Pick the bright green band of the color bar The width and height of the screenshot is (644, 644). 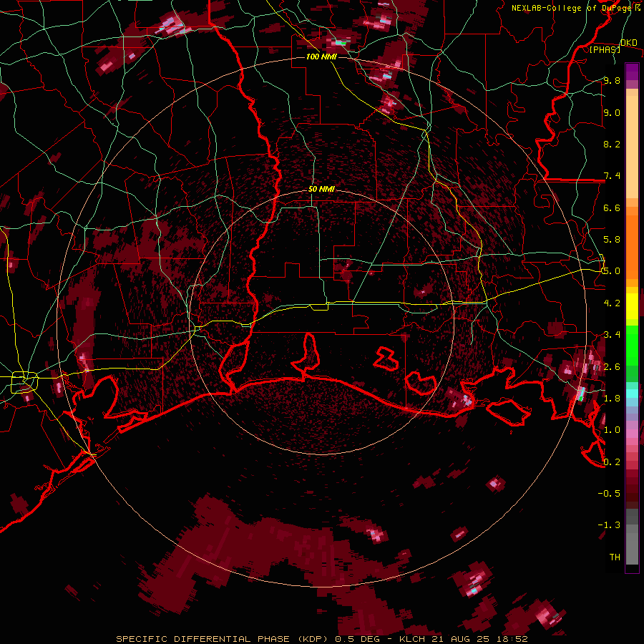tap(632, 345)
